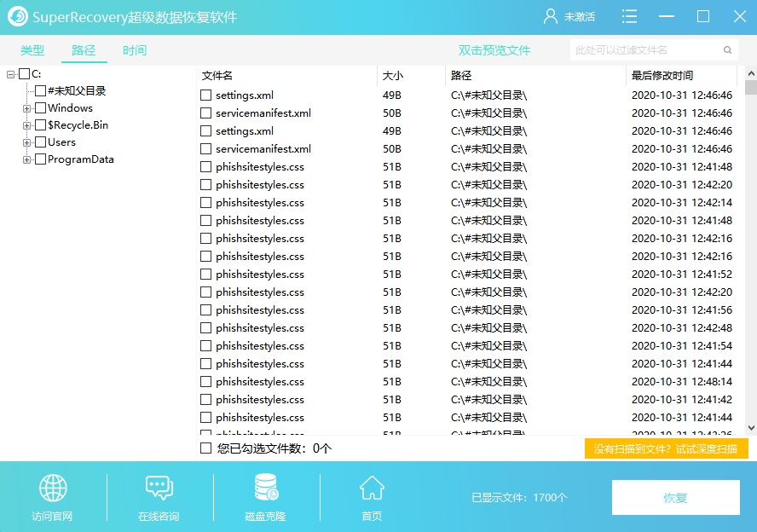Screen dimensions: 757x532
Task: Click the file list scrollbar up arrow
Action: coord(751,74)
